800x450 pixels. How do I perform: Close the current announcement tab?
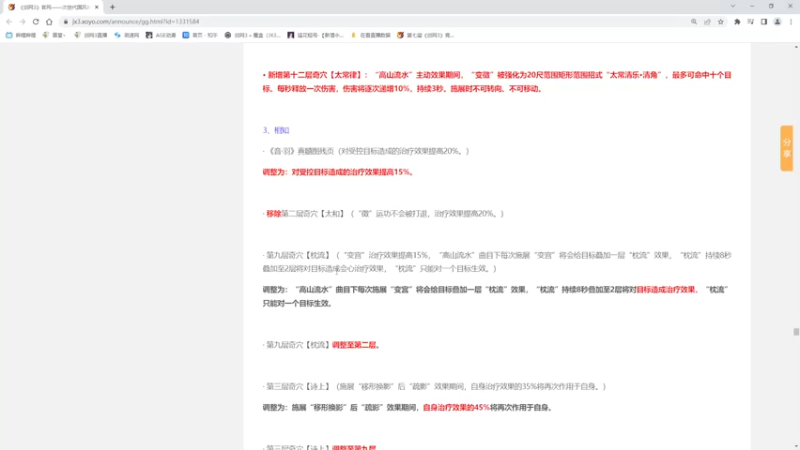pos(96,7)
